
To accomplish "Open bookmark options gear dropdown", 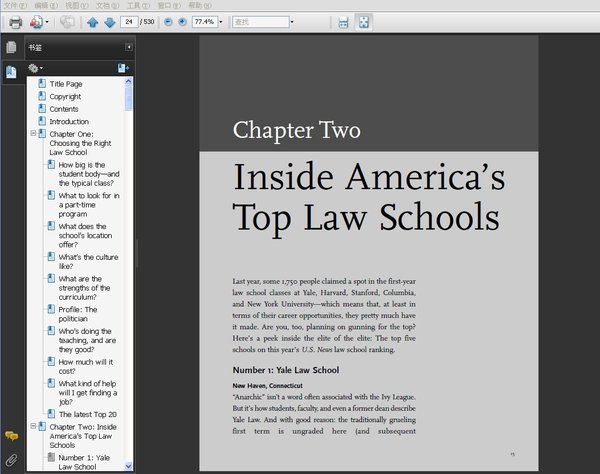I will (x=35, y=68).
